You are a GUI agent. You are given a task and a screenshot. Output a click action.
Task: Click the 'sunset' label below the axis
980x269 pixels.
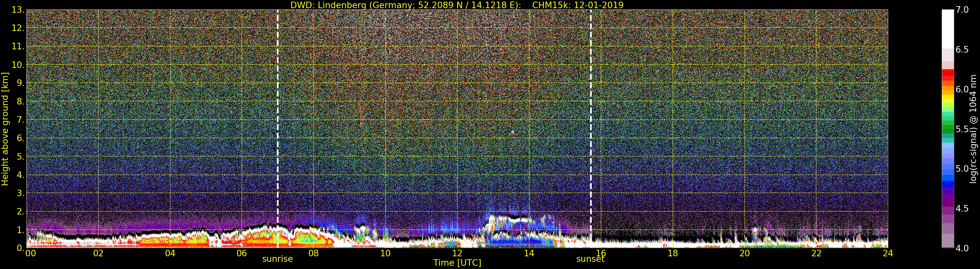click(x=590, y=259)
